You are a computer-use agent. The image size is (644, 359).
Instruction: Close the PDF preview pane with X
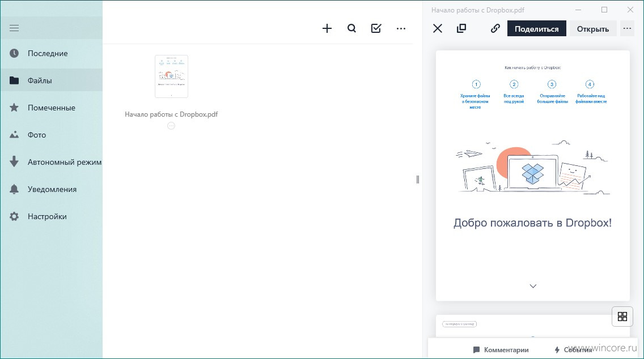tap(438, 28)
